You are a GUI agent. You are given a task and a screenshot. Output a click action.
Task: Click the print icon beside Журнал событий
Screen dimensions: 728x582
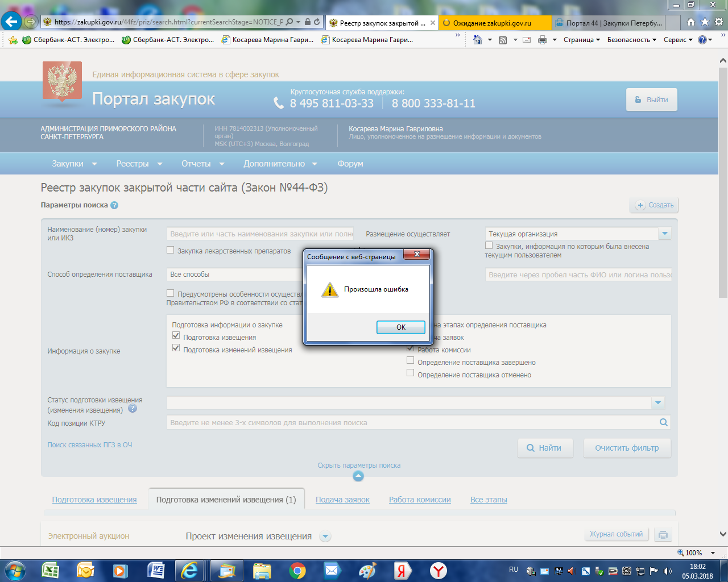point(662,535)
